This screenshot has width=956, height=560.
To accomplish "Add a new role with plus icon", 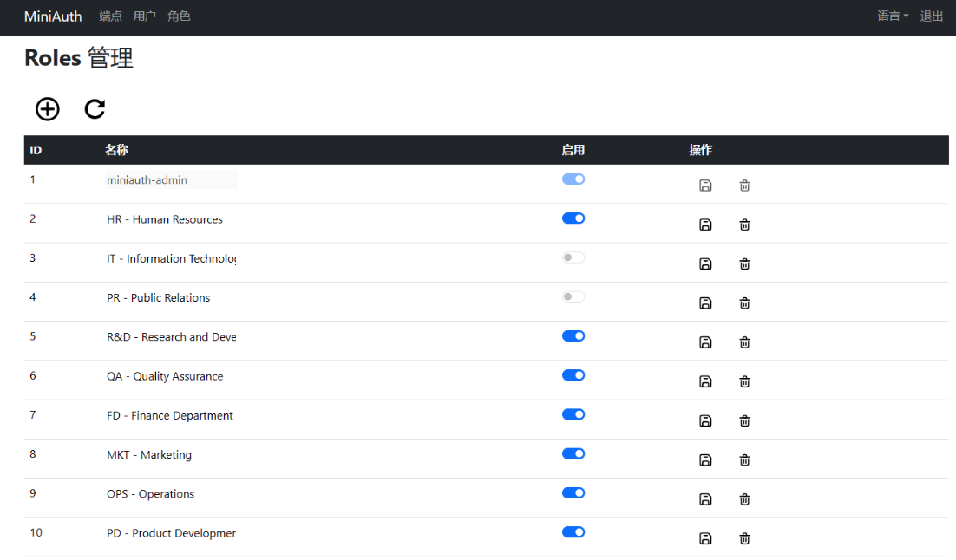I will point(48,109).
